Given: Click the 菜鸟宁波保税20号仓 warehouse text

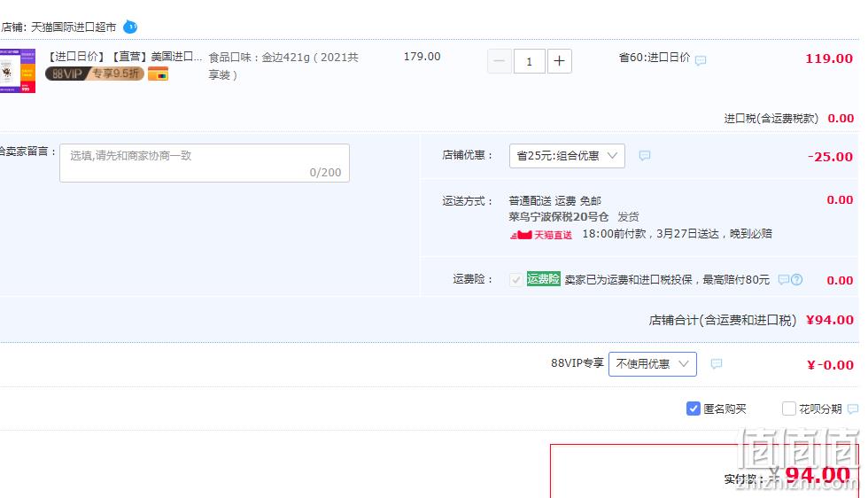Looking at the screenshot, I should click(x=559, y=216).
